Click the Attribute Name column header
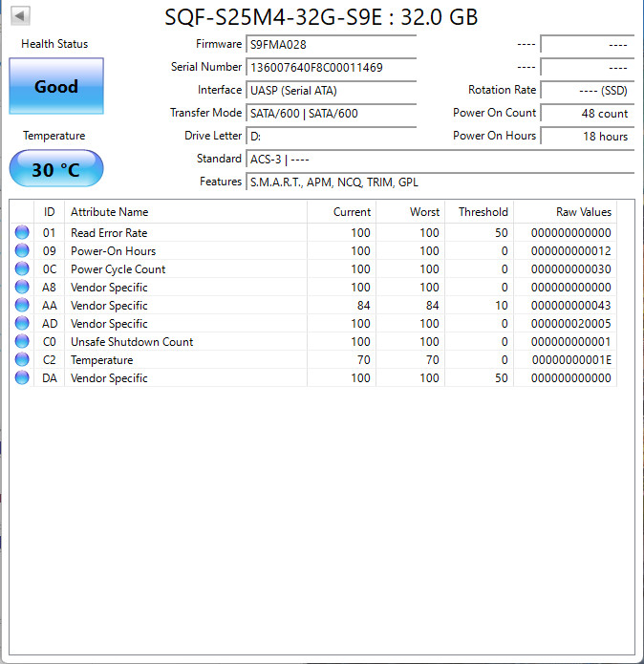This screenshot has width=644, height=664. point(185,212)
